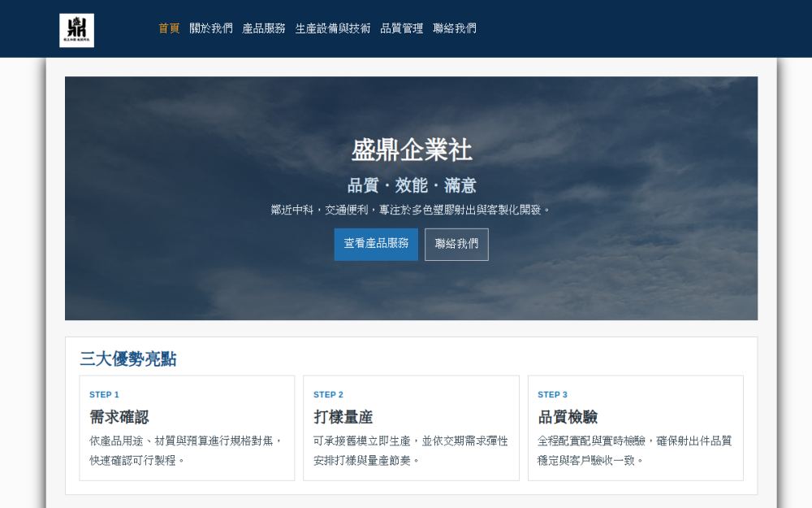Select the 打樣量產 card heading

[343, 417]
